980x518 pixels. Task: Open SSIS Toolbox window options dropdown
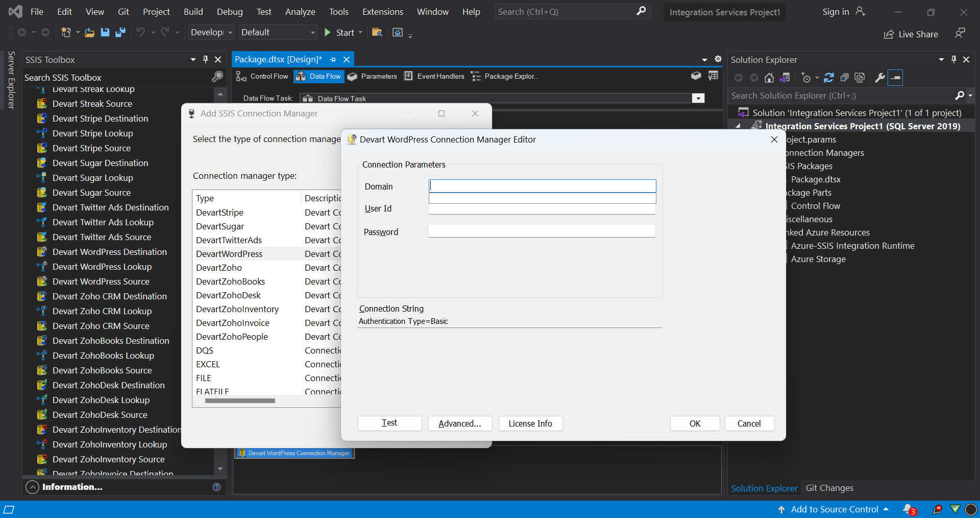click(193, 59)
